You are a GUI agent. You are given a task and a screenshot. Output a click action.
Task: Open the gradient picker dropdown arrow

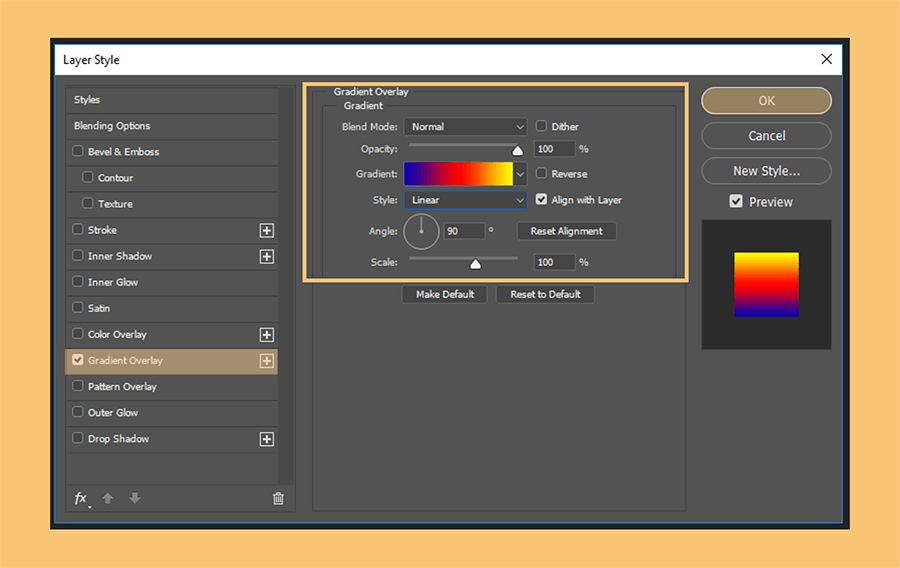point(520,174)
